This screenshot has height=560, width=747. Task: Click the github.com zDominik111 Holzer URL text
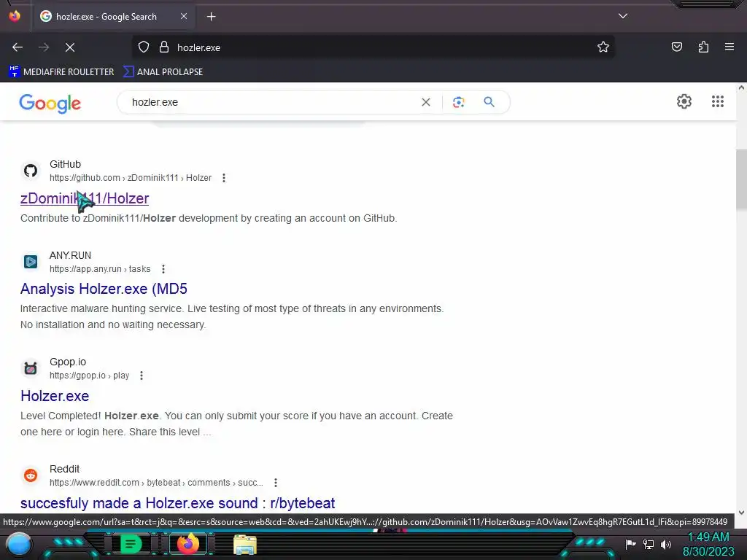click(131, 178)
